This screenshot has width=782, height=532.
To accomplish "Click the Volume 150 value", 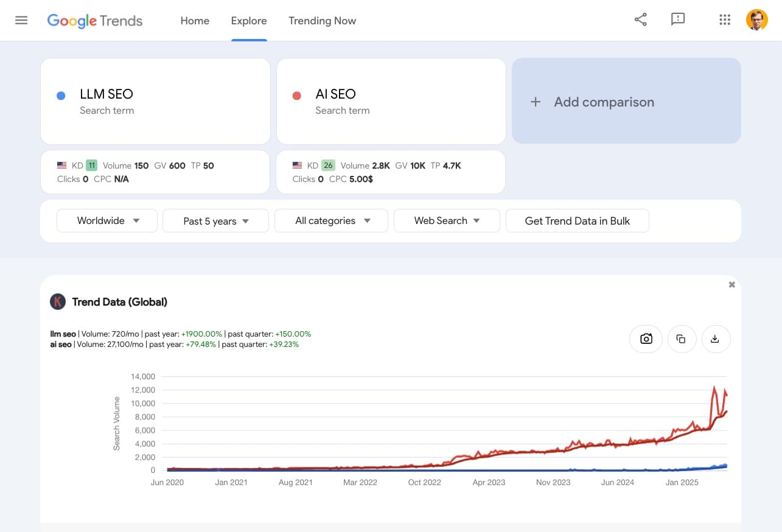I will 141,166.
